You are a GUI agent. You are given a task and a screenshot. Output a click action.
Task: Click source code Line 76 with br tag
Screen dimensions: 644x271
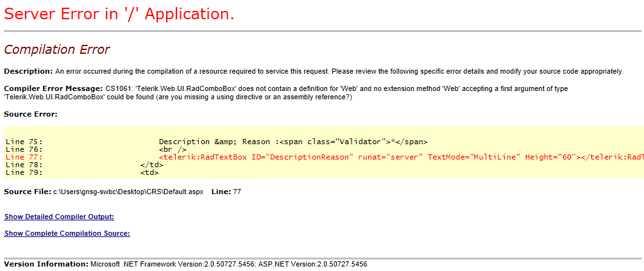pyautogui.click(x=96, y=150)
